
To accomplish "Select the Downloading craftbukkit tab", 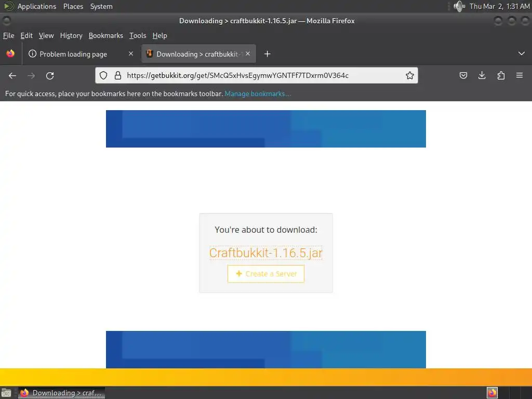I will coord(198,54).
